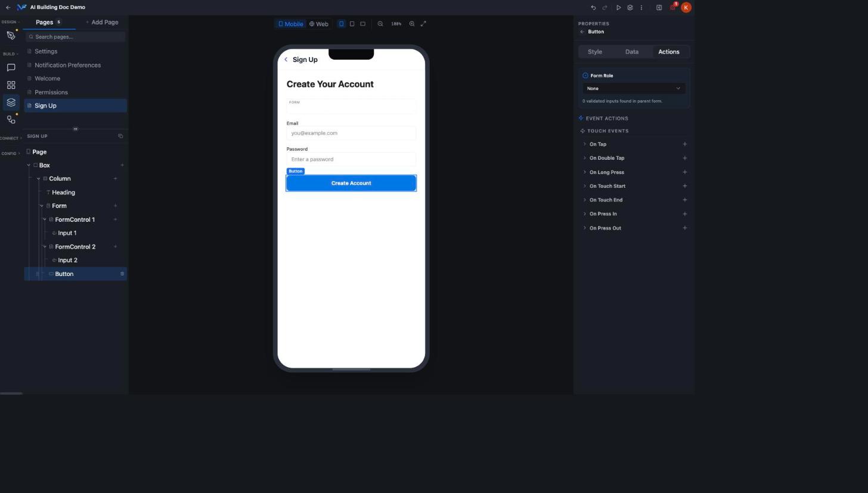Open the components grid icon in sidebar
Screen dimensions: 868x493
coord(11,85)
